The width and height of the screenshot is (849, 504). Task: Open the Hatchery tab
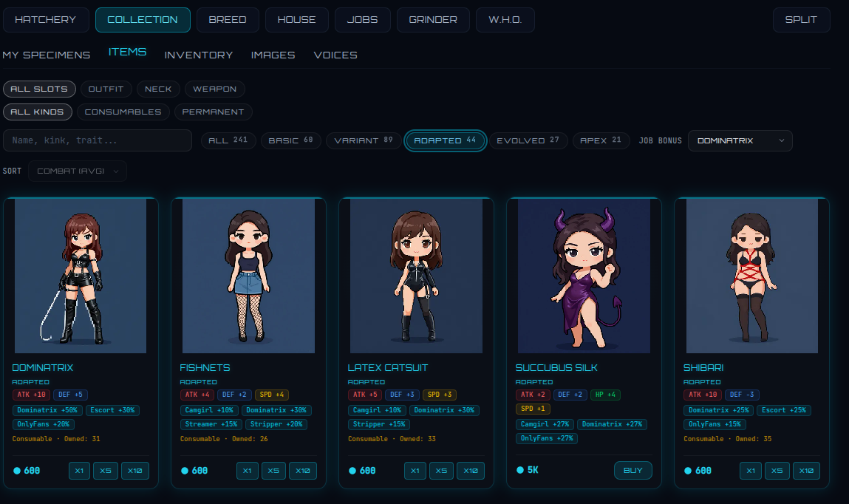(x=46, y=20)
